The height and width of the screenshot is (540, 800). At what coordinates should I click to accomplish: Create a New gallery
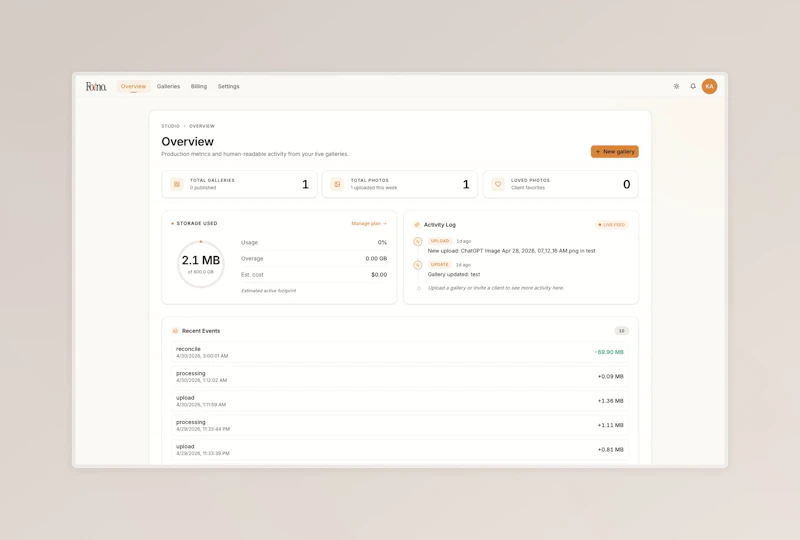[615, 152]
